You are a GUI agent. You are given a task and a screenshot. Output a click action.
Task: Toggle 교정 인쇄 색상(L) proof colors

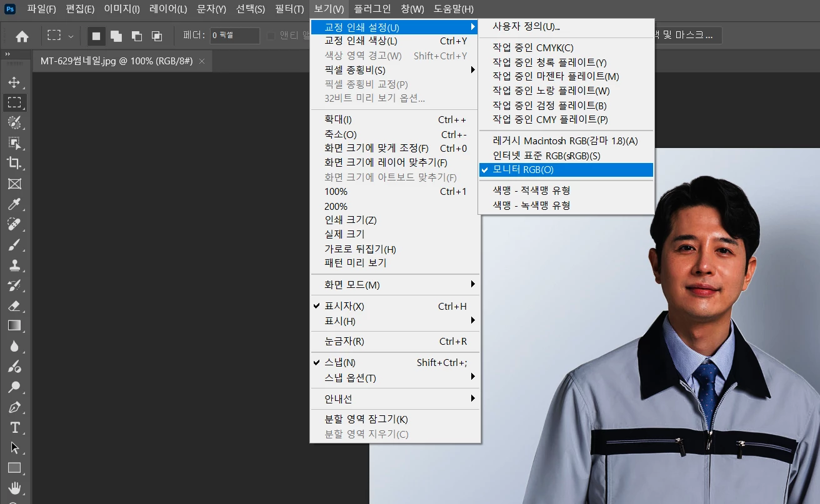click(396, 41)
